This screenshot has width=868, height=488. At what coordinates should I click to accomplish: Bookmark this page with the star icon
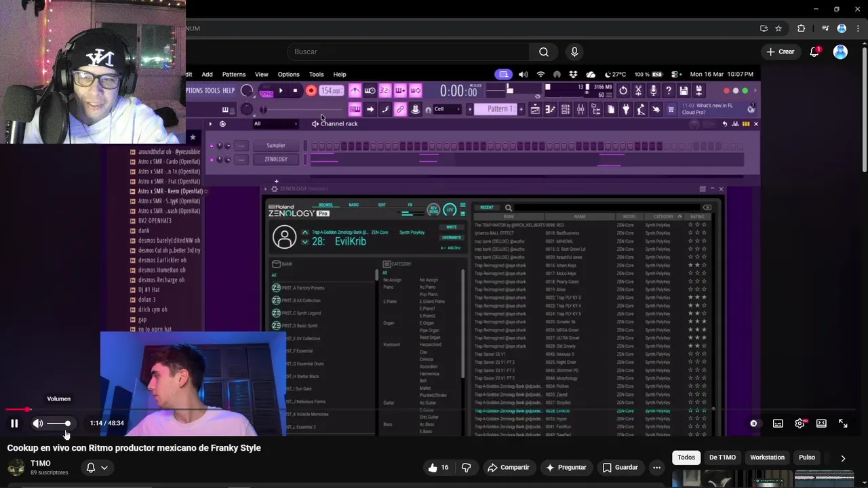pos(778,28)
